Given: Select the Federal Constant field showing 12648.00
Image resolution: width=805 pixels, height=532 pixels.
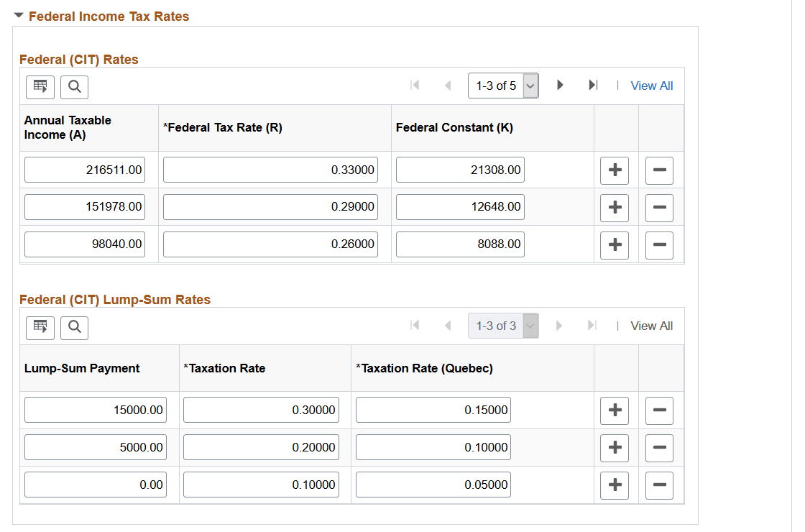Looking at the screenshot, I should [460, 207].
